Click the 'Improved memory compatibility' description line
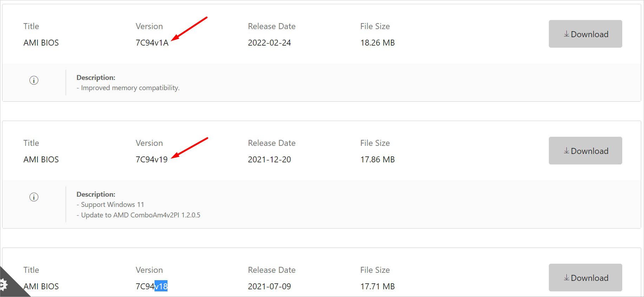 point(130,88)
